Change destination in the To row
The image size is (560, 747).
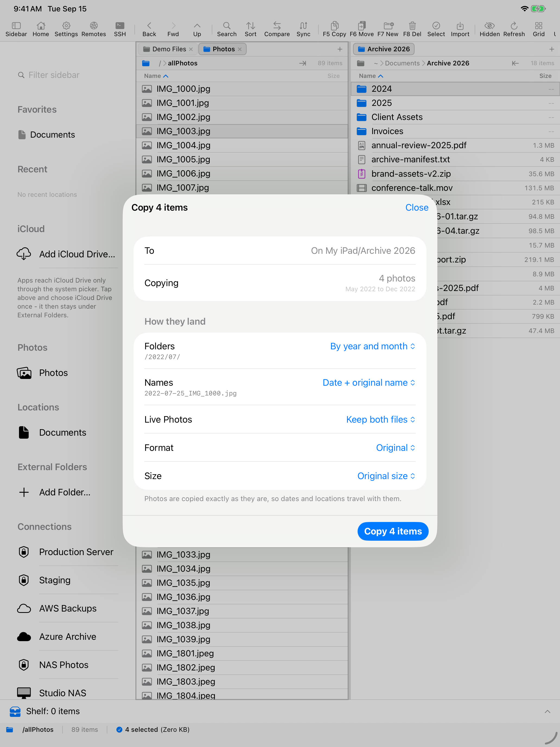(280, 251)
